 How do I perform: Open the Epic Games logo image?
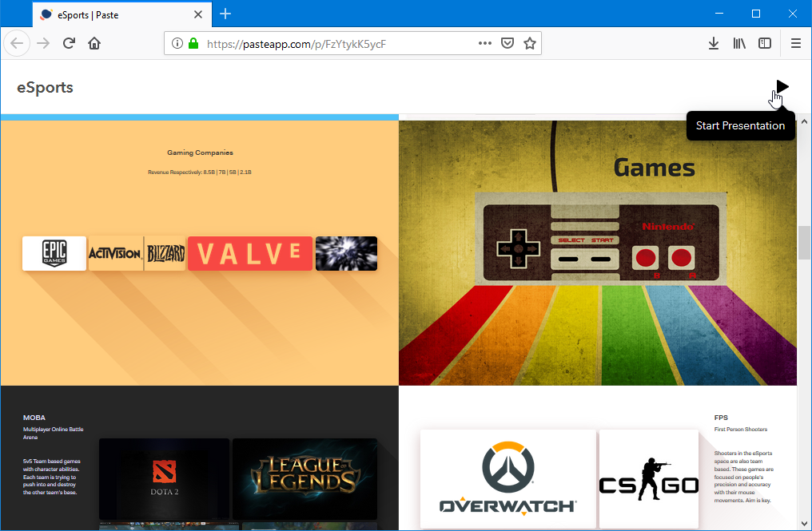(54, 253)
